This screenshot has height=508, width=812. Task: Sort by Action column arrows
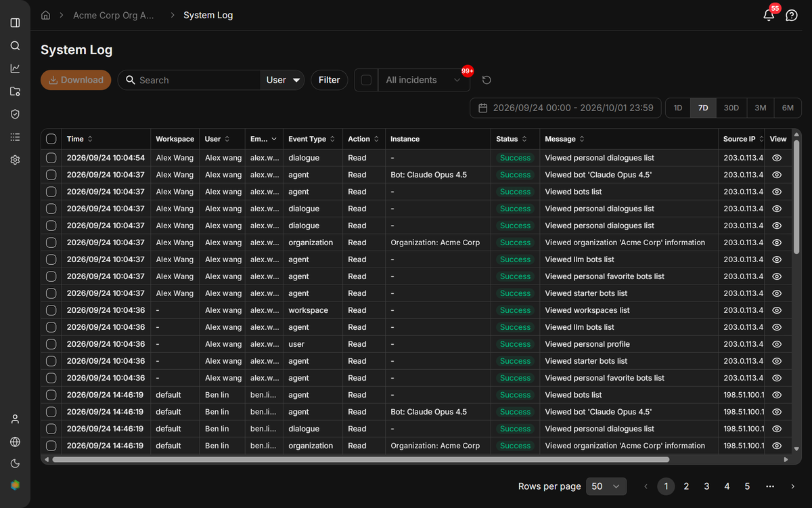(x=376, y=139)
